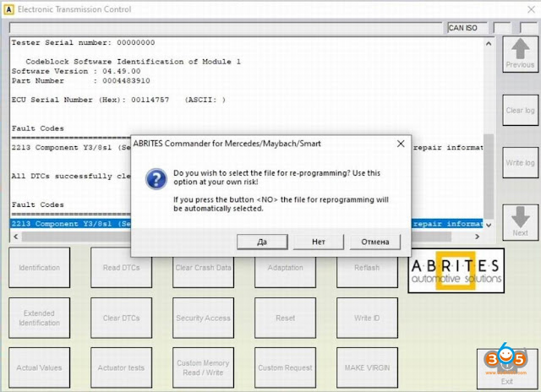Click the Отмена (Cancel) button
Screen dimensions: 541x392
tap(375, 242)
